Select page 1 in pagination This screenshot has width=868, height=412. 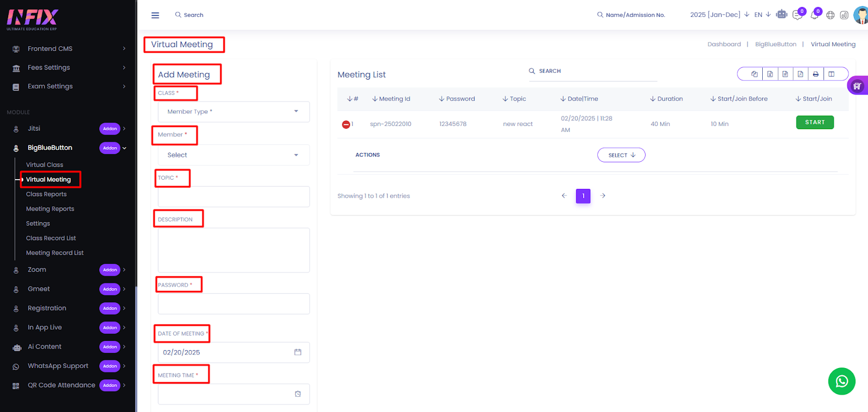(x=583, y=196)
